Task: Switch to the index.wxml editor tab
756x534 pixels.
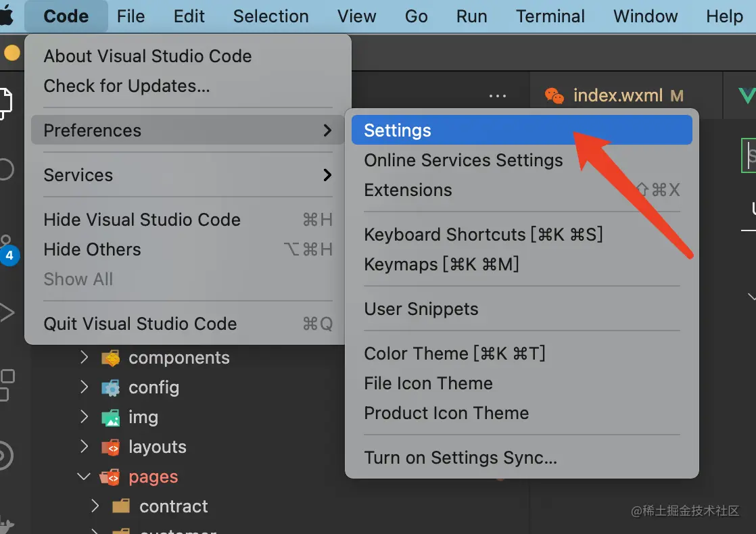Action: (617, 96)
